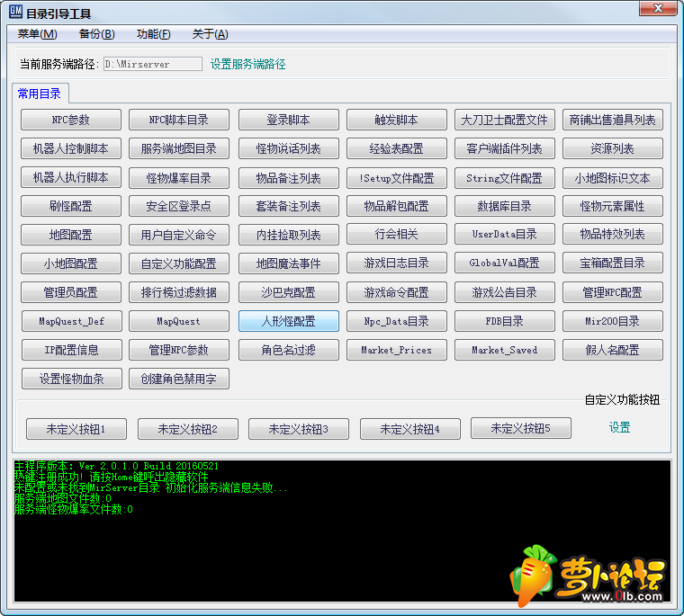684x616 pixels.
Task: Click the 套装备注列表 button
Action: [x=288, y=206]
